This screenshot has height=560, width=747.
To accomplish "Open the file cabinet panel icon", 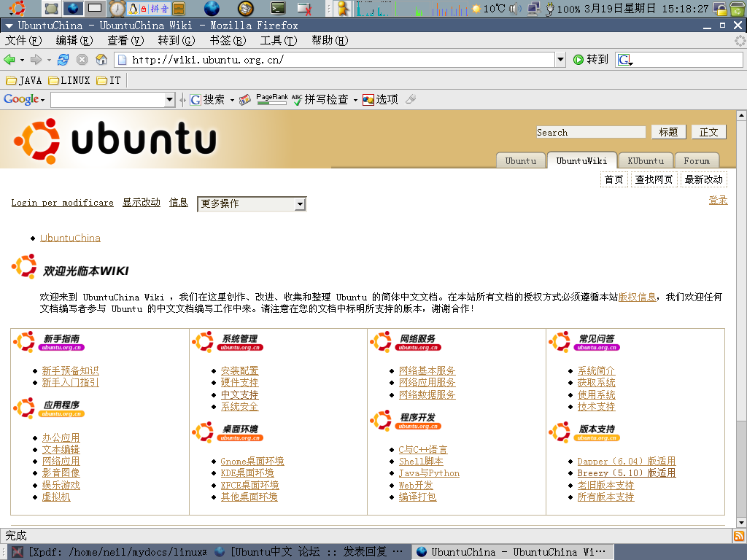I will click(x=179, y=8).
